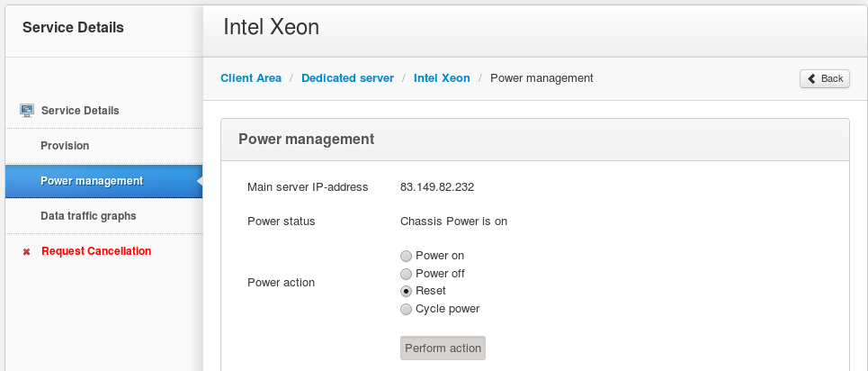Image resolution: width=868 pixels, height=371 pixels.
Task: Click the 'Main server IP-address' label
Action: [x=308, y=187]
